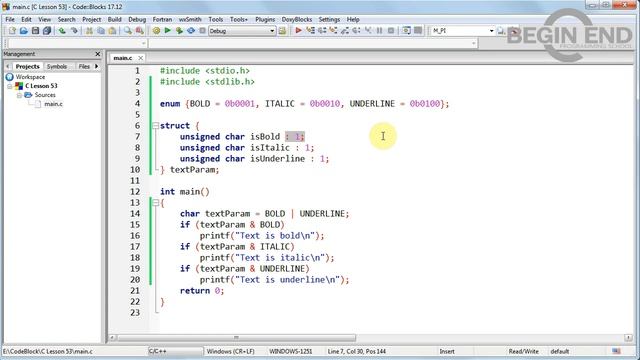Open the Debug menu
Viewport: 640px width, 360px height.
tap(137, 19)
